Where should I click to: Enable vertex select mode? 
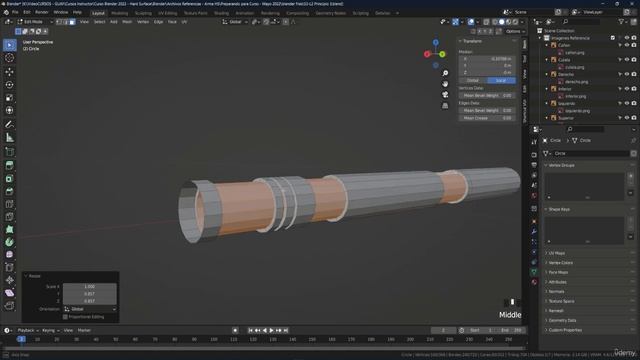60,22
